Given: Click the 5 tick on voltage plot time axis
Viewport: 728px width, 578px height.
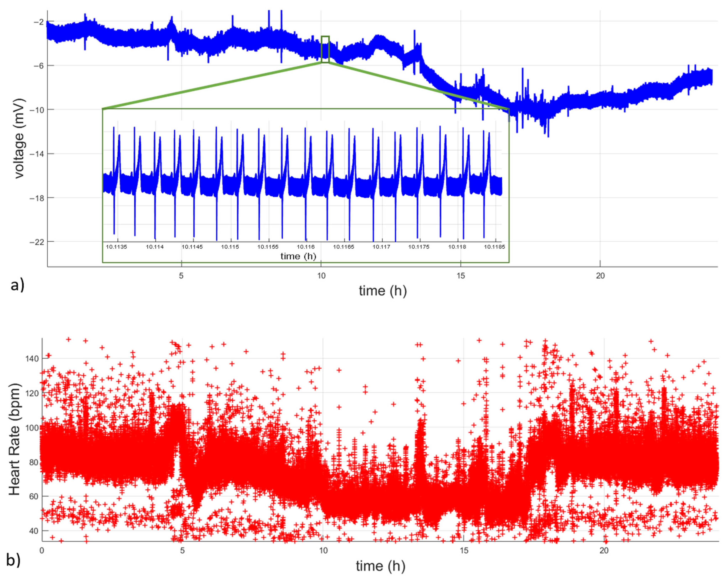Looking at the screenshot, I should pyautogui.click(x=181, y=276).
